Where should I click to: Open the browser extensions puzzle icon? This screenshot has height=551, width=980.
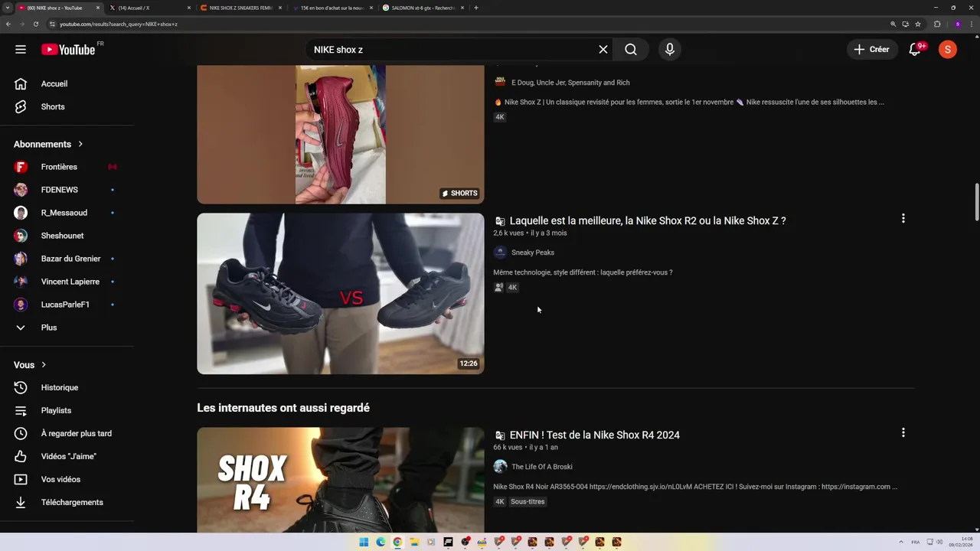937,24
